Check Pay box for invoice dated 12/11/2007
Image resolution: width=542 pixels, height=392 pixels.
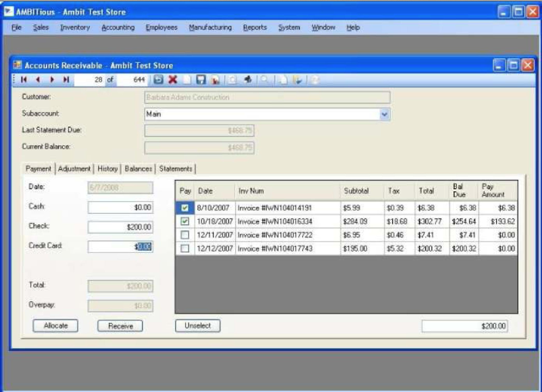[185, 235]
